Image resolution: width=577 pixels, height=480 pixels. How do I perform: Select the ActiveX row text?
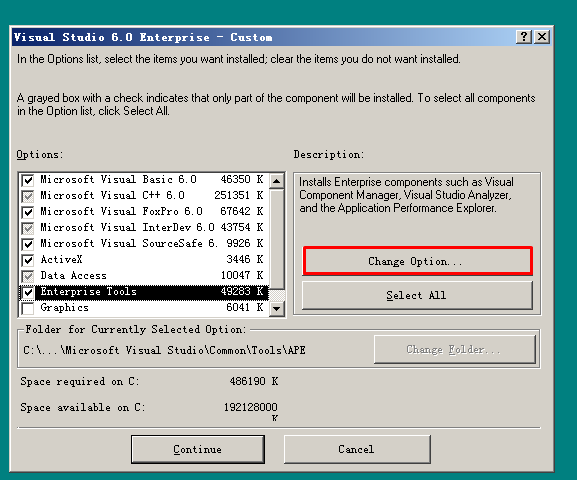point(61,260)
